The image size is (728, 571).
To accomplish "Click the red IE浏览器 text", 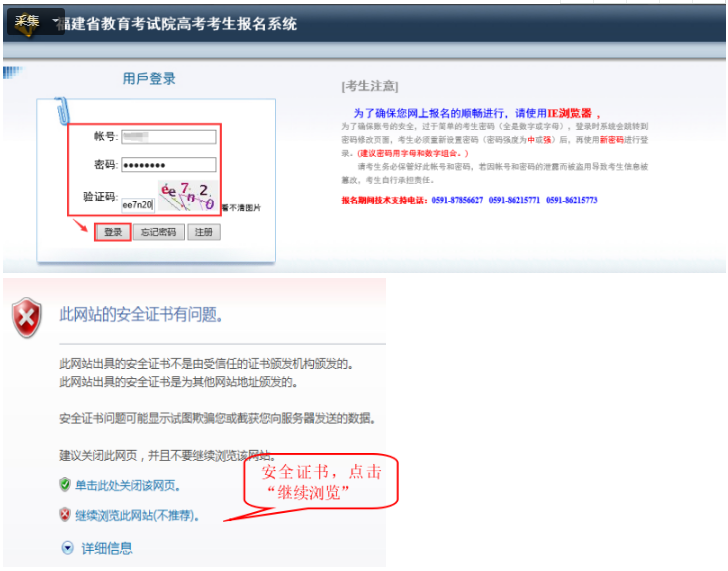I will pyautogui.click(x=569, y=113).
